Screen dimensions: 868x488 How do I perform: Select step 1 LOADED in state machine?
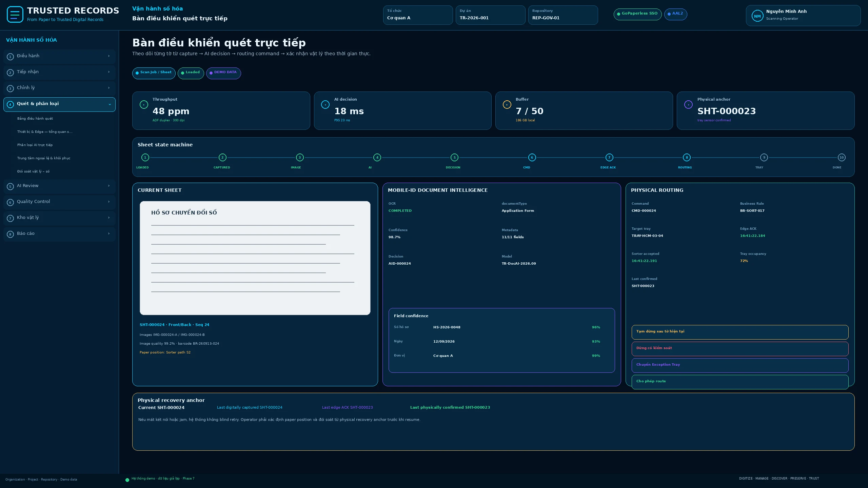pos(145,157)
